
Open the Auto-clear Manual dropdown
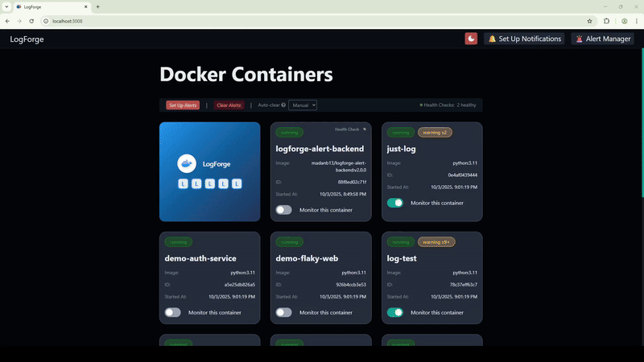point(303,105)
